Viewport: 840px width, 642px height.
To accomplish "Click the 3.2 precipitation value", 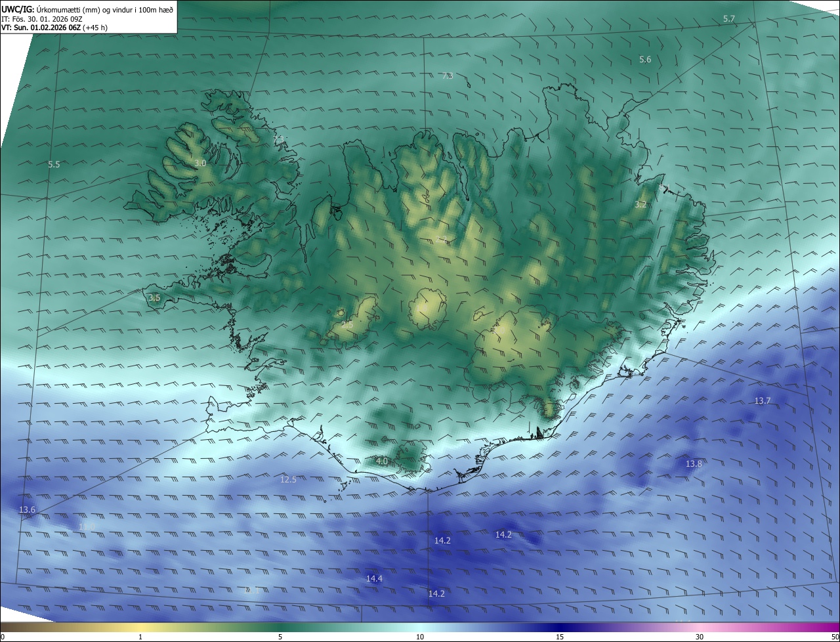I will coord(640,205).
